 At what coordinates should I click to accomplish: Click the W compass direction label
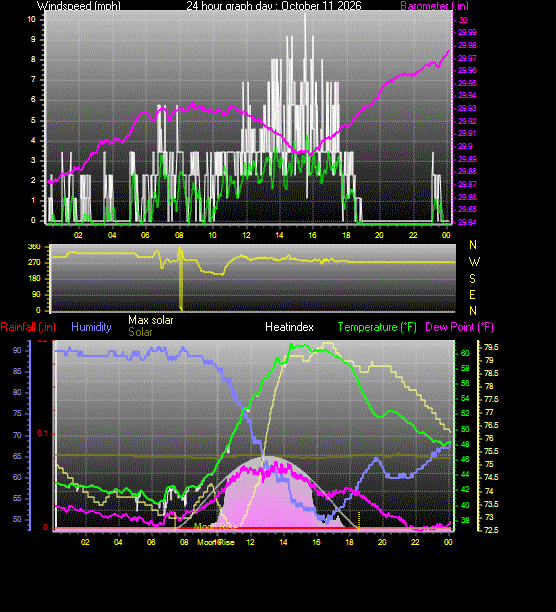coord(474,262)
